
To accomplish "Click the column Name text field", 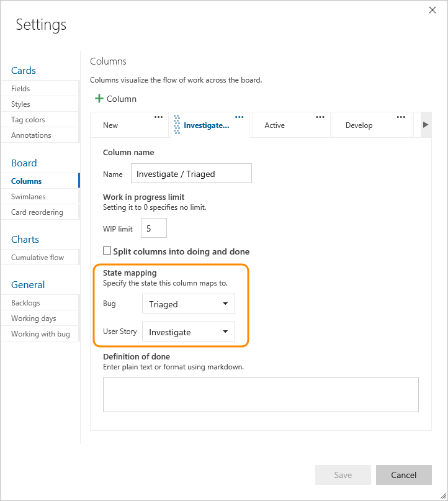I will (x=191, y=174).
